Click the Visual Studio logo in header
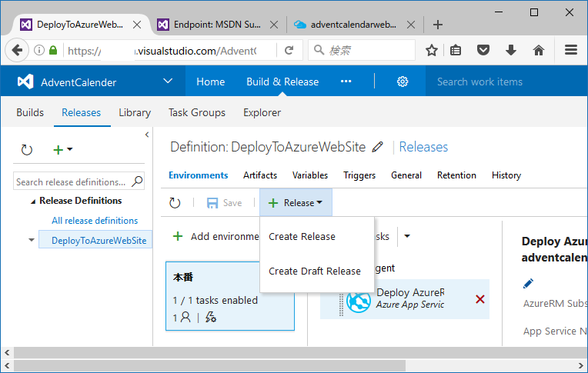588x373 pixels. click(x=25, y=82)
